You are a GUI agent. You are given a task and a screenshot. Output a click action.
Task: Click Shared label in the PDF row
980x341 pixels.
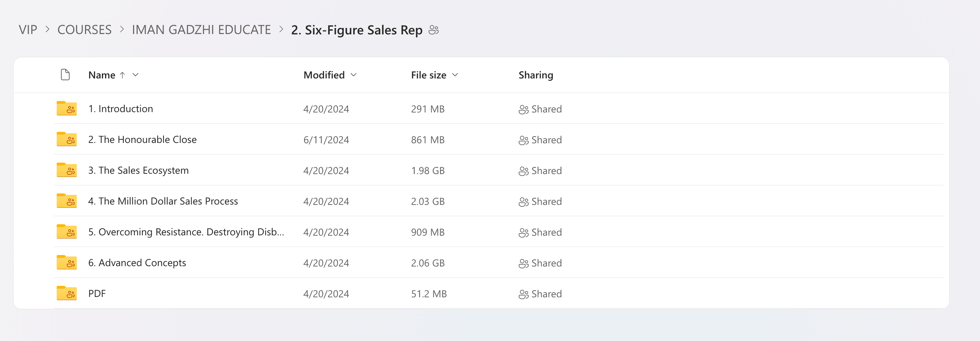[x=546, y=293]
